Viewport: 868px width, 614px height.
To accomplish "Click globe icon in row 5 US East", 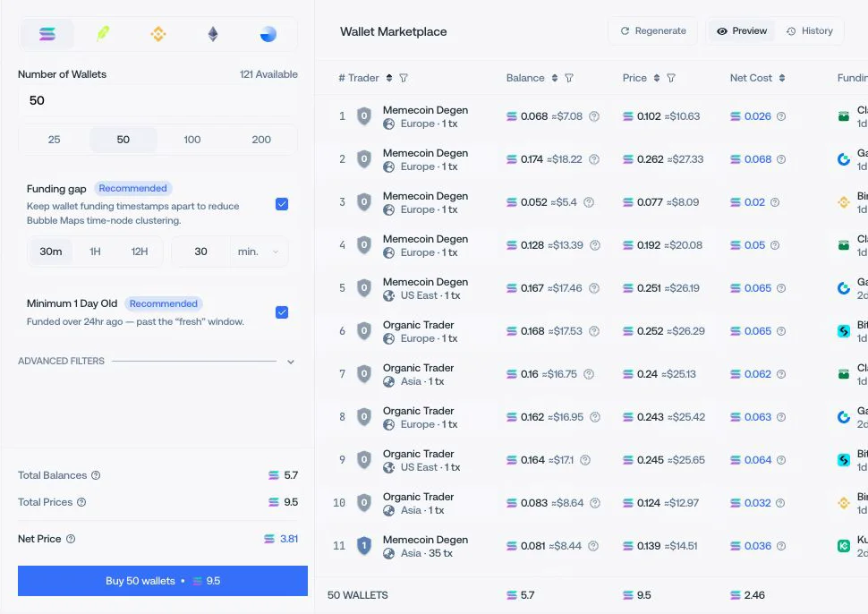I will coord(389,295).
